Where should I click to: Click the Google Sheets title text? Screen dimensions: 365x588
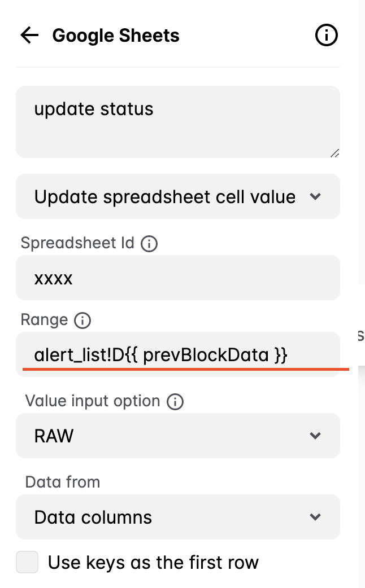[x=116, y=35]
